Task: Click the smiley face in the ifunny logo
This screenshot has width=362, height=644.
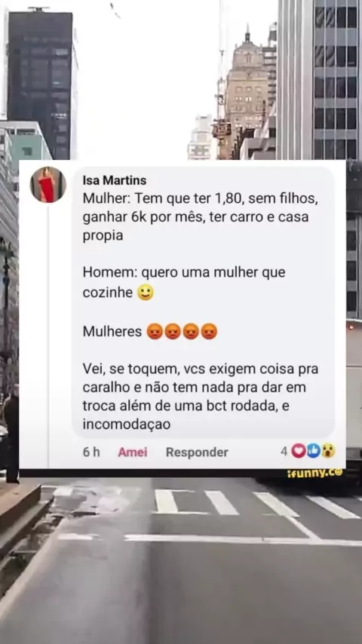Action: (339, 472)
